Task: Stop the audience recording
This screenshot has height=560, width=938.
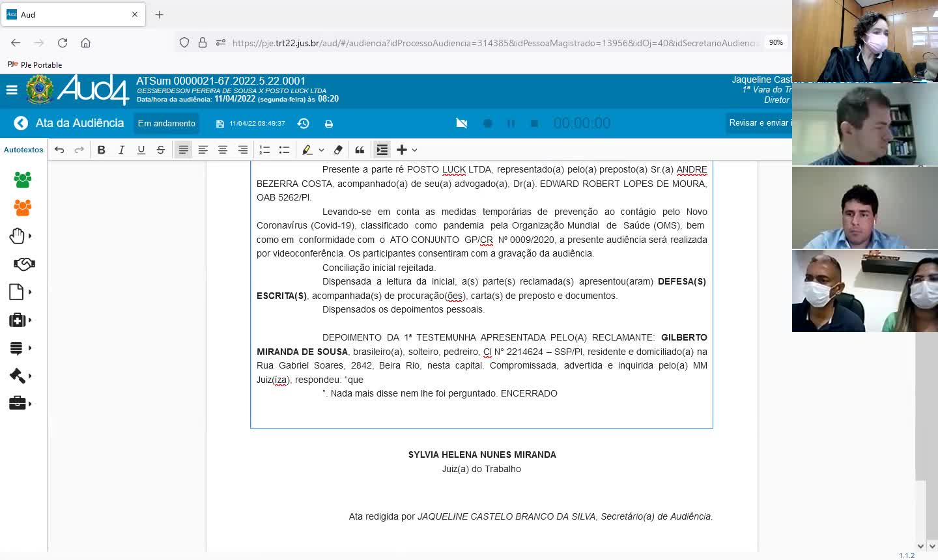Action: pyautogui.click(x=534, y=123)
